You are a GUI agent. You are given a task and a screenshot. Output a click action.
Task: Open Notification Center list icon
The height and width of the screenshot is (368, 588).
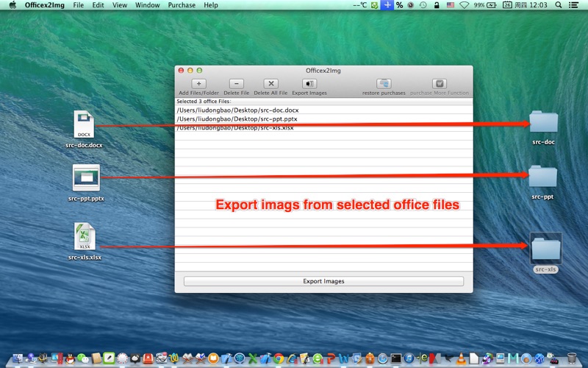(573, 5)
